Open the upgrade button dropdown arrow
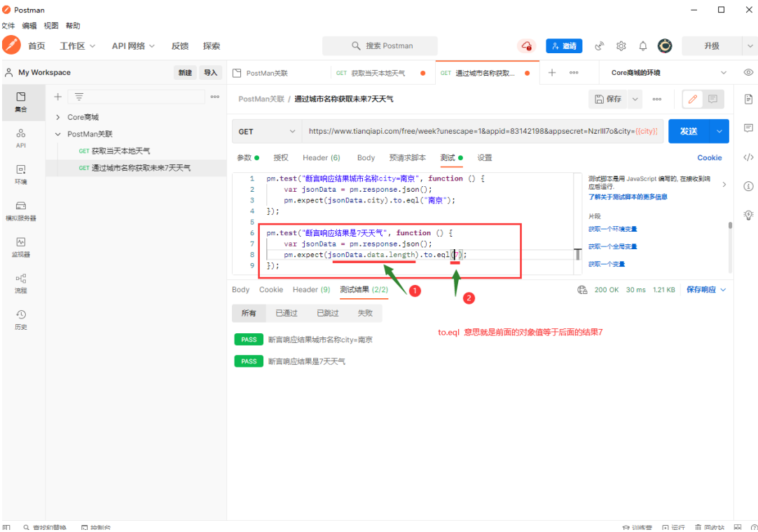Image resolution: width=758 pixels, height=532 pixels. (750, 46)
